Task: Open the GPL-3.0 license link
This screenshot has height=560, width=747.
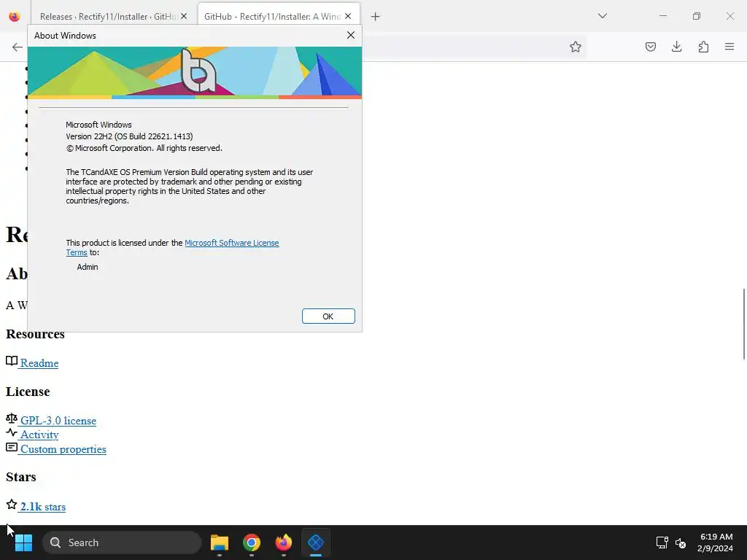Action: [58, 421]
